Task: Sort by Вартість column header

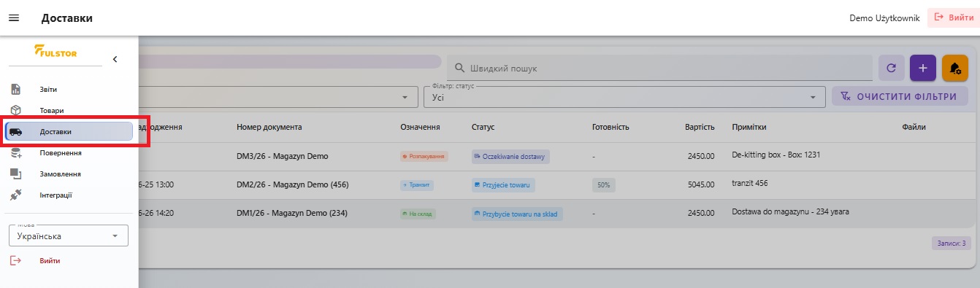Action: pos(700,127)
